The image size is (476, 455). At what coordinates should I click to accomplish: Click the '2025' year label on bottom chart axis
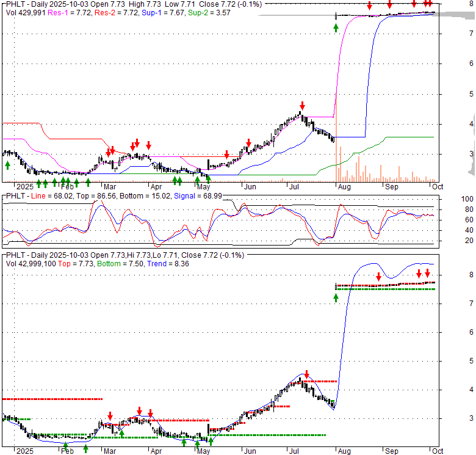(25, 451)
